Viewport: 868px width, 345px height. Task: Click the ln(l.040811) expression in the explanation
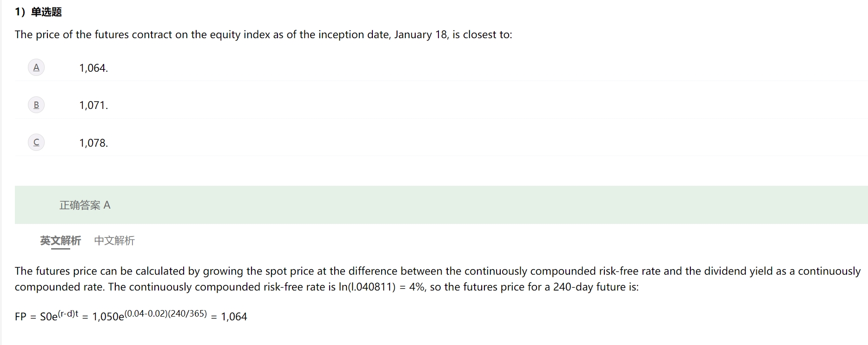(x=367, y=287)
